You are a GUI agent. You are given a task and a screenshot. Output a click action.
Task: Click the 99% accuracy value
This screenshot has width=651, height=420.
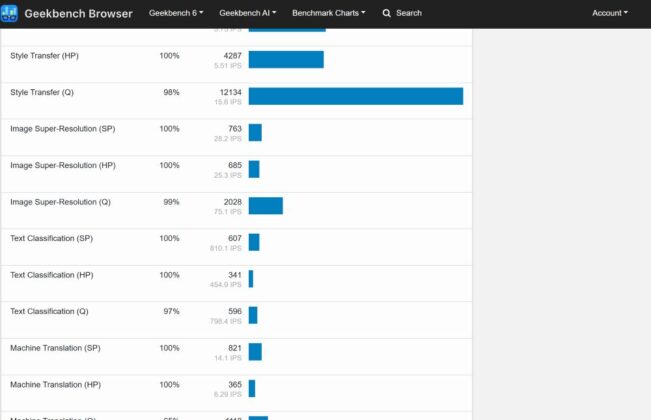[x=171, y=202]
